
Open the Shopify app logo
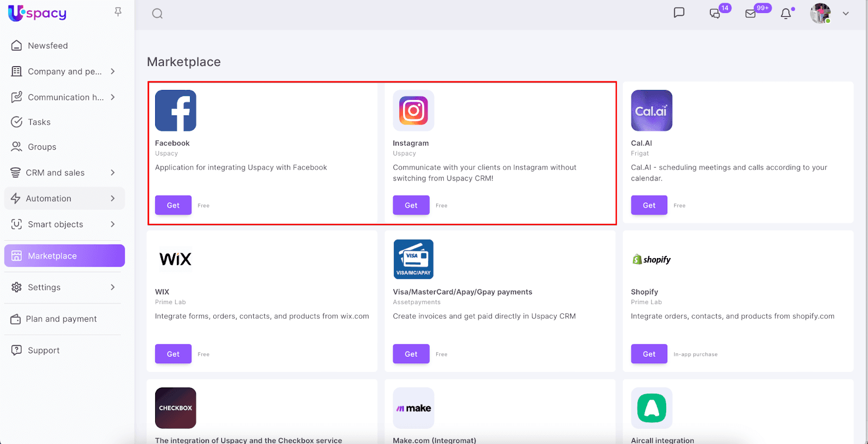(652, 260)
